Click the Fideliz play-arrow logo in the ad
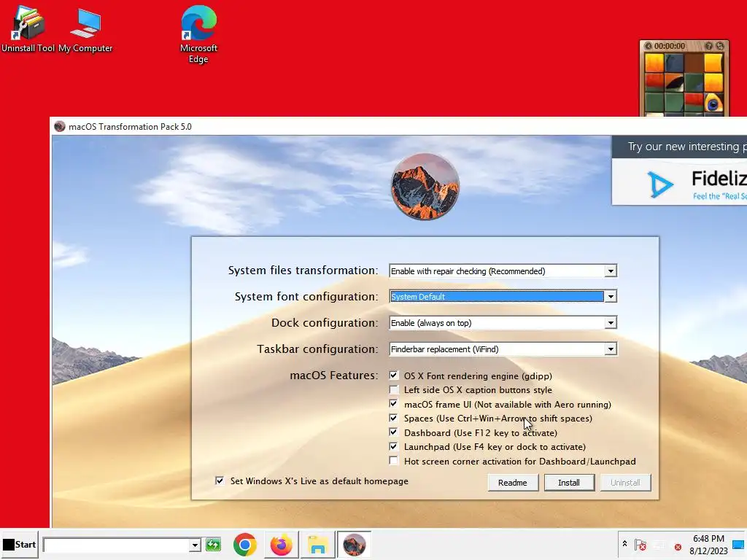 660,184
